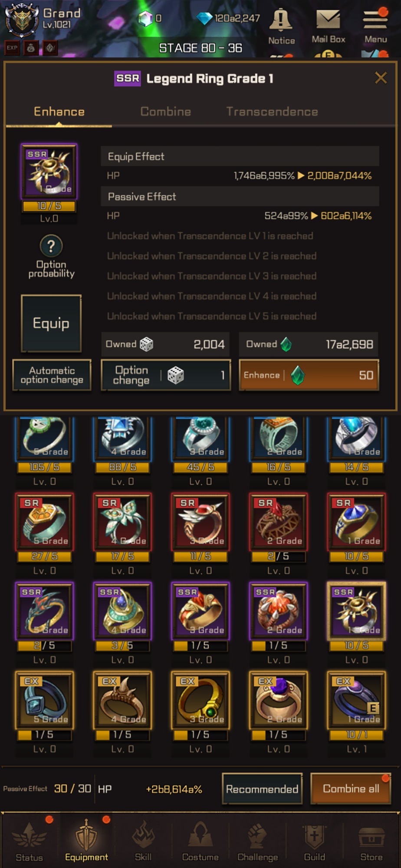Image resolution: width=401 pixels, height=868 pixels.
Task: Select the EX 1 Grade equipped ring
Action: pos(356,700)
